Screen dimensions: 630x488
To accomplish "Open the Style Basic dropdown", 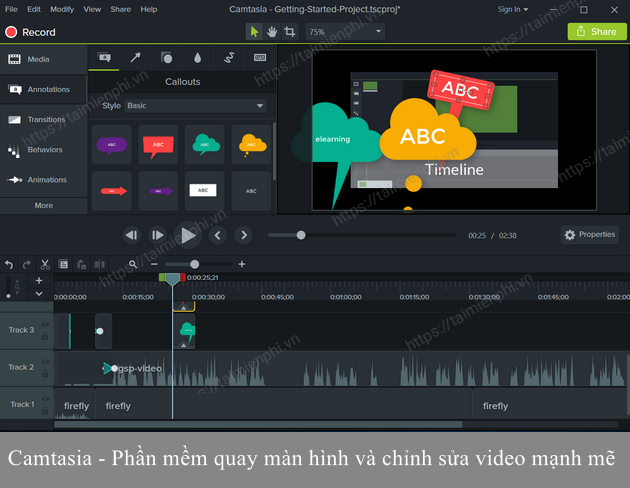I will 194,106.
